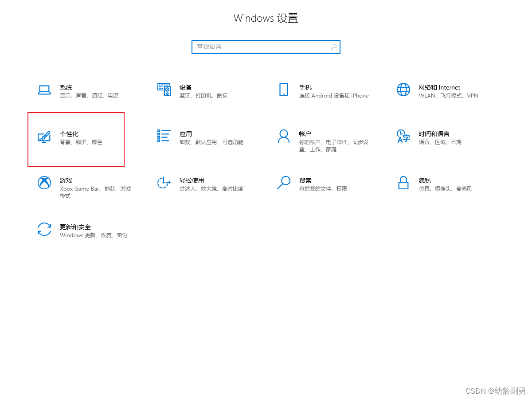Select the 应用 category title

186,134
